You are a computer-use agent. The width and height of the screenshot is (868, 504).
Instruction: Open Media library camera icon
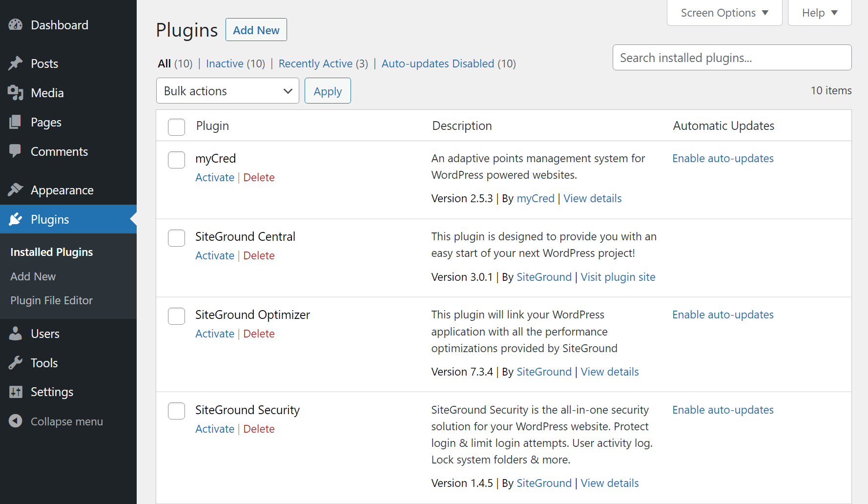coord(16,92)
